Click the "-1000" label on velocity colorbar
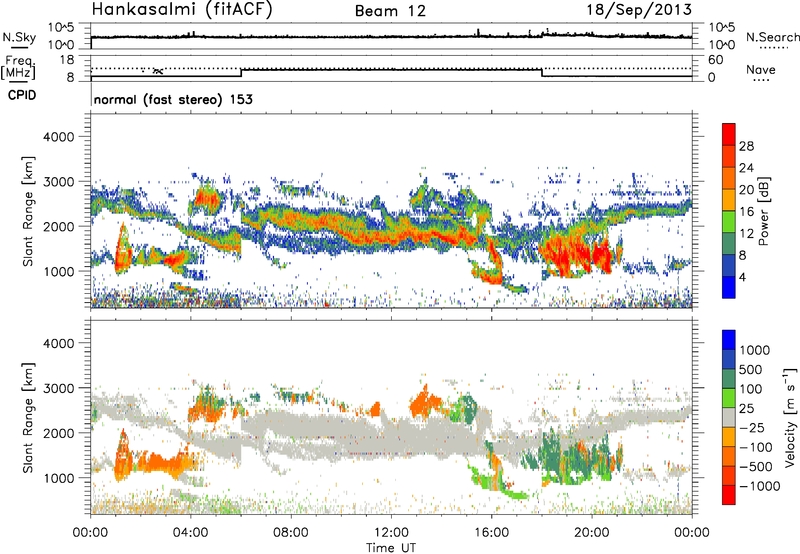This screenshot has height=554, width=800. 758,486
